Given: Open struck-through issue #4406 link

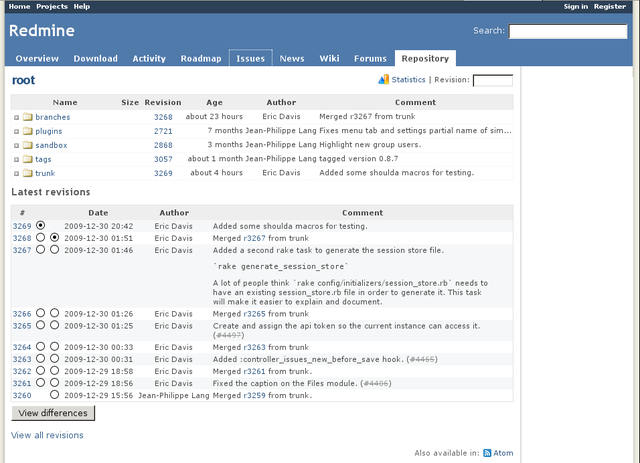Looking at the screenshot, I should [x=376, y=383].
